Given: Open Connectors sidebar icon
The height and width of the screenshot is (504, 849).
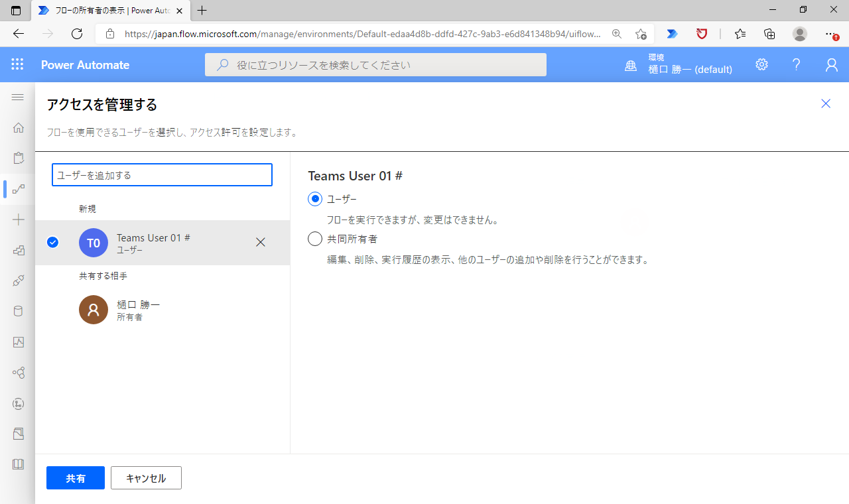Looking at the screenshot, I should [19, 281].
